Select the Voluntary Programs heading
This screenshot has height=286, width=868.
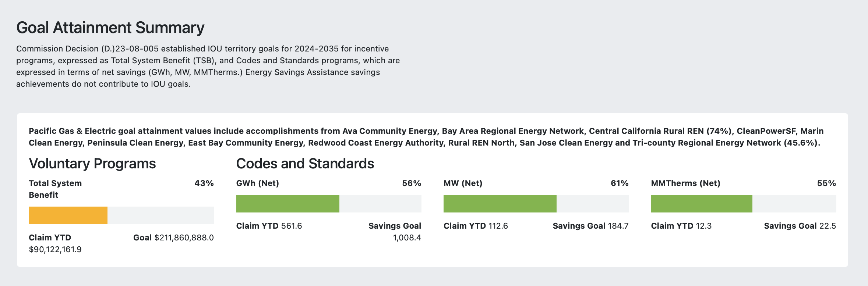click(x=92, y=164)
